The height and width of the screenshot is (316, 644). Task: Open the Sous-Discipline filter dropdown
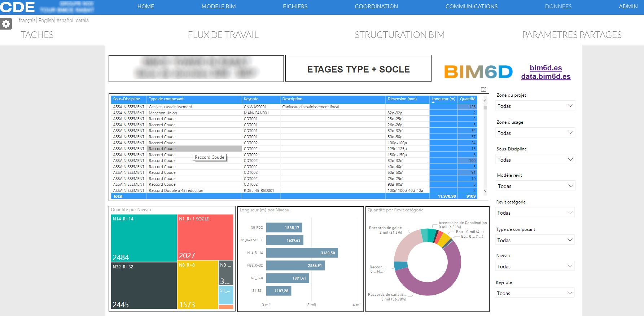click(x=535, y=160)
